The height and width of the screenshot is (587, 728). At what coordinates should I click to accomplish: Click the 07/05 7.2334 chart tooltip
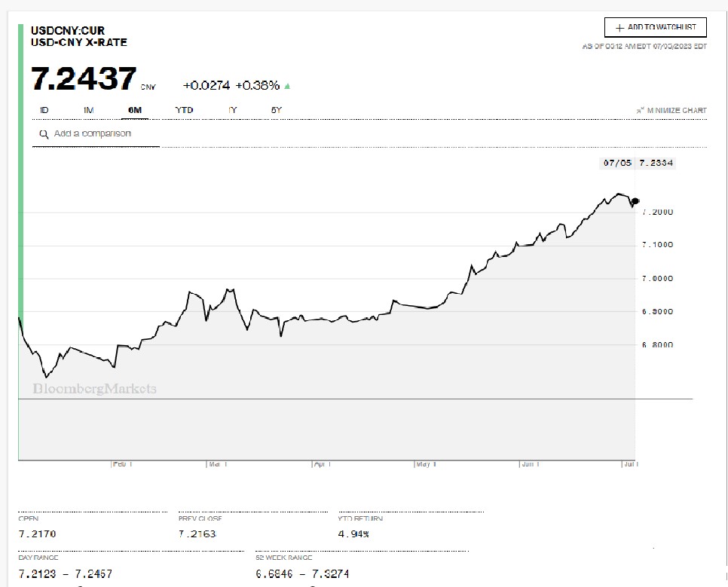click(638, 163)
